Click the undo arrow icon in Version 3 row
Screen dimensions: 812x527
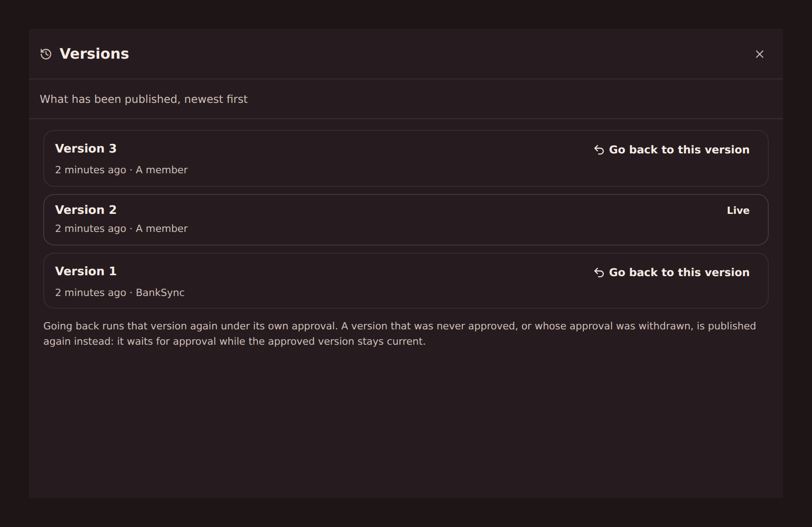click(x=599, y=150)
